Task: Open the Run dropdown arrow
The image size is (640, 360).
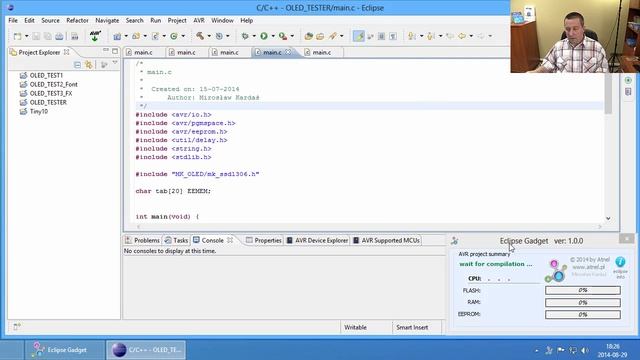Action: pos(273,36)
